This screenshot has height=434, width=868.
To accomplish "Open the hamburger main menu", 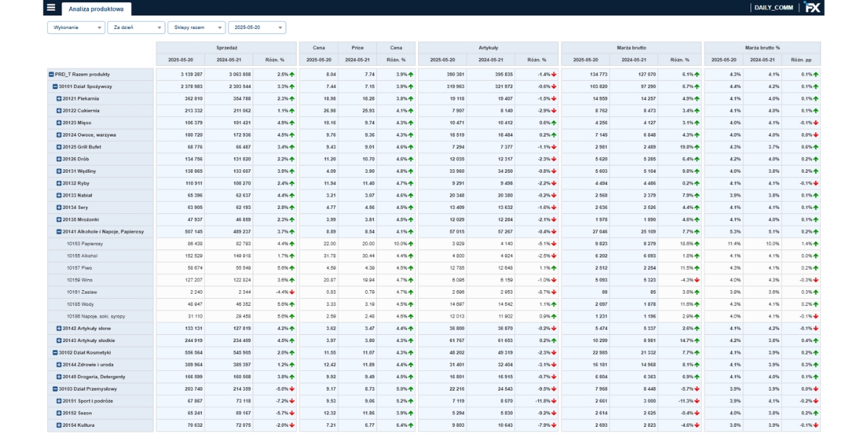I will point(50,7).
